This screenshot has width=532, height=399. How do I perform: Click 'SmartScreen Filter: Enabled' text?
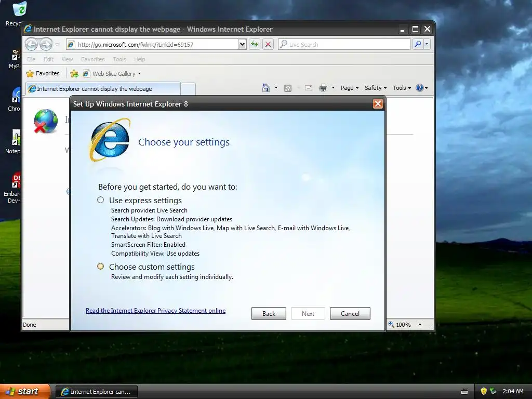tap(148, 244)
